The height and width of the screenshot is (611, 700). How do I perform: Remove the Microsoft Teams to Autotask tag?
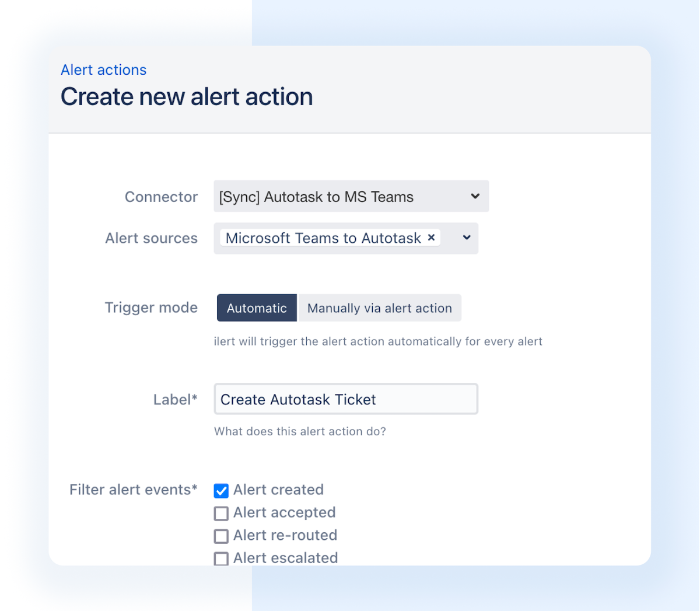(431, 238)
